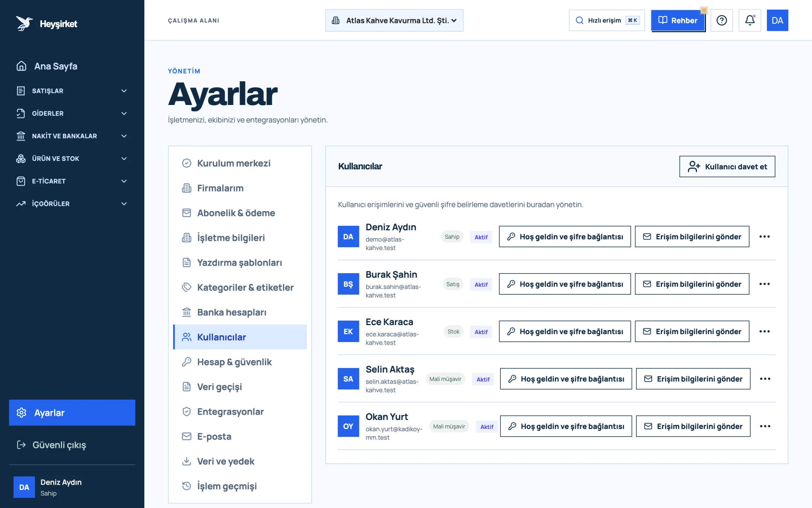
Task: Open the help question mark icon
Action: click(x=721, y=20)
